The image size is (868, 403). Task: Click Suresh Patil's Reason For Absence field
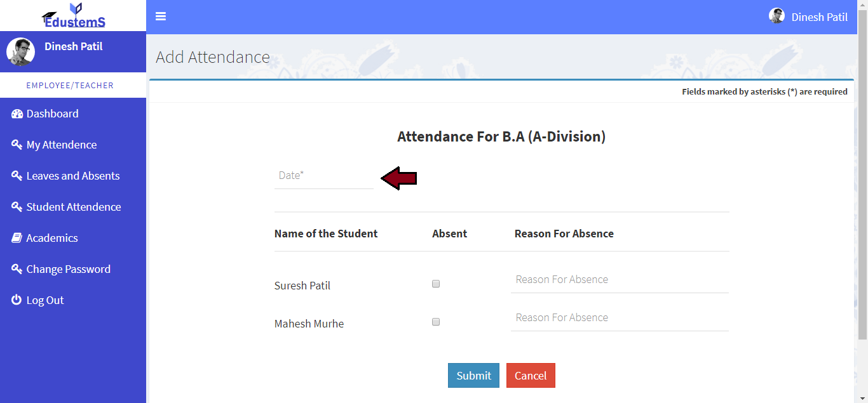point(619,280)
